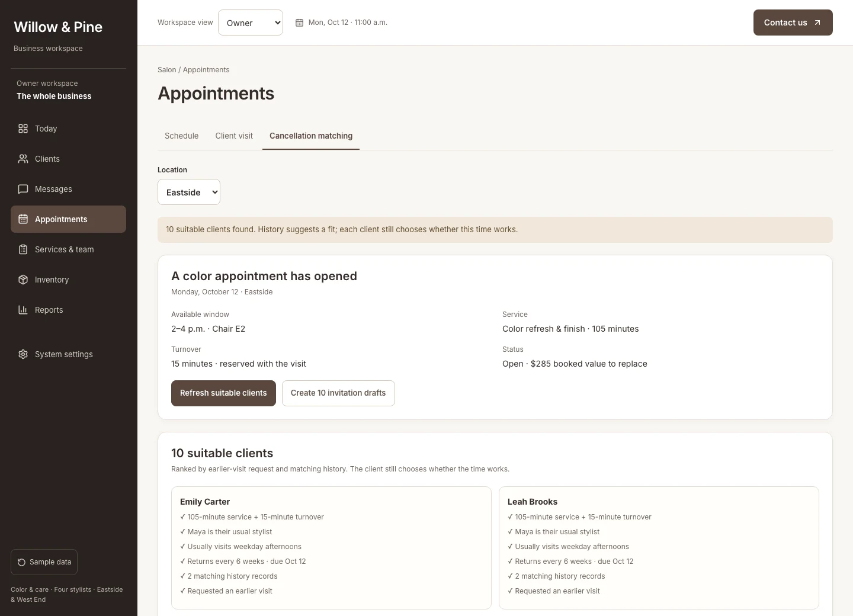
Task: Click '2–4 p.m. · Chair E2' window value
Action: tap(209, 329)
